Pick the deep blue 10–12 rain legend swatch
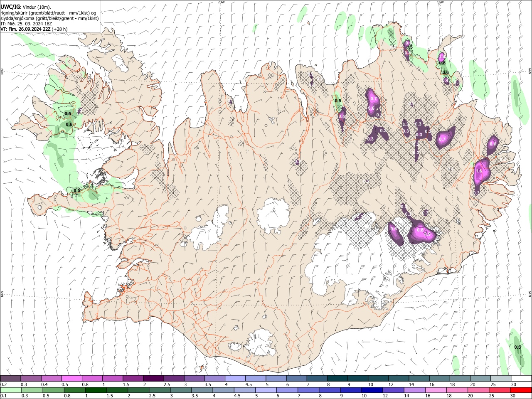 point(372,390)
